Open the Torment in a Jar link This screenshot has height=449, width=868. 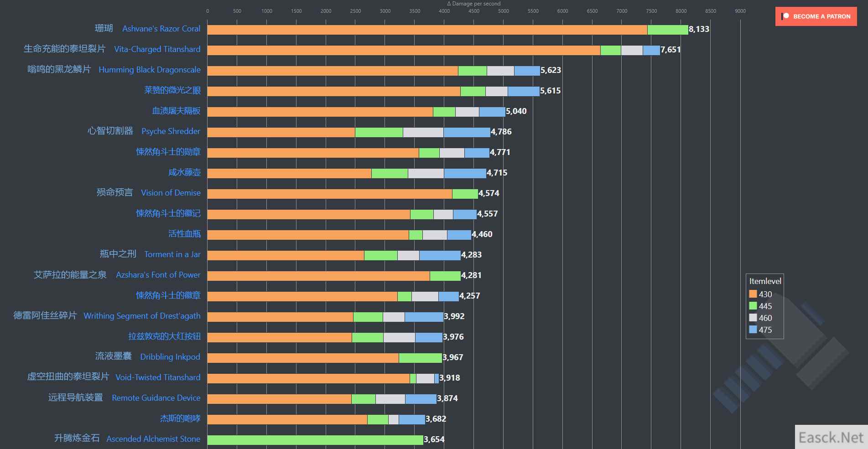172,254
